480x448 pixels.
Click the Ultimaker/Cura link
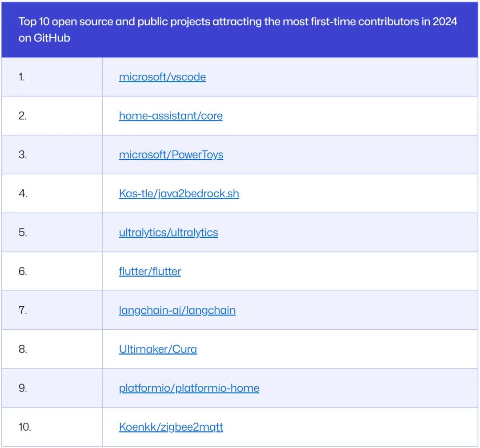click(158, 349)
